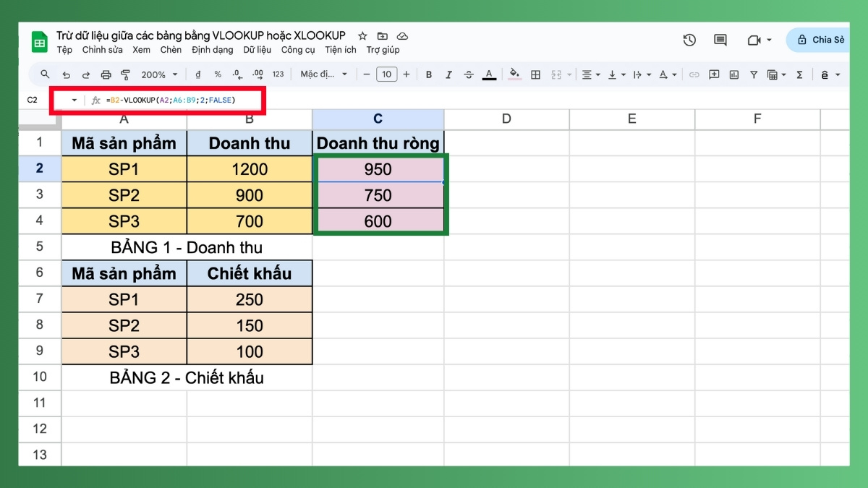868x488 pixels.
Task: Click the Undo icon
Action: point(67,74)
